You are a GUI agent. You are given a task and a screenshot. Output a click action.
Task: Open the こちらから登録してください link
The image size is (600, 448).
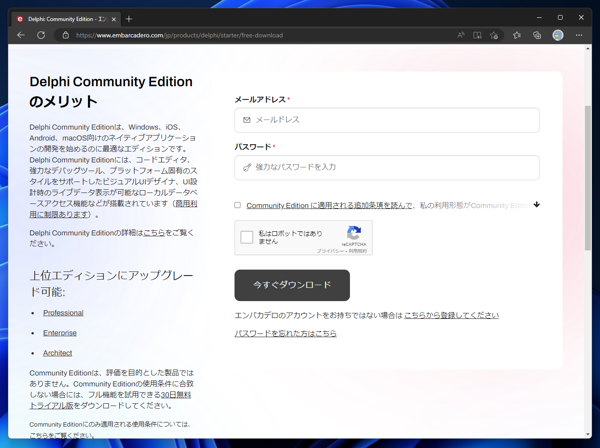(452, 315)
